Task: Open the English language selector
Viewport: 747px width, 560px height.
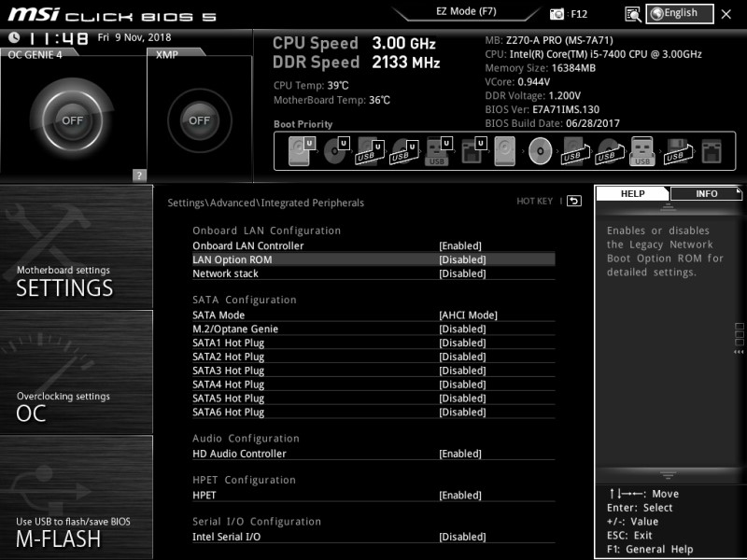Action: pyautogui.click(x=680, y=14)
